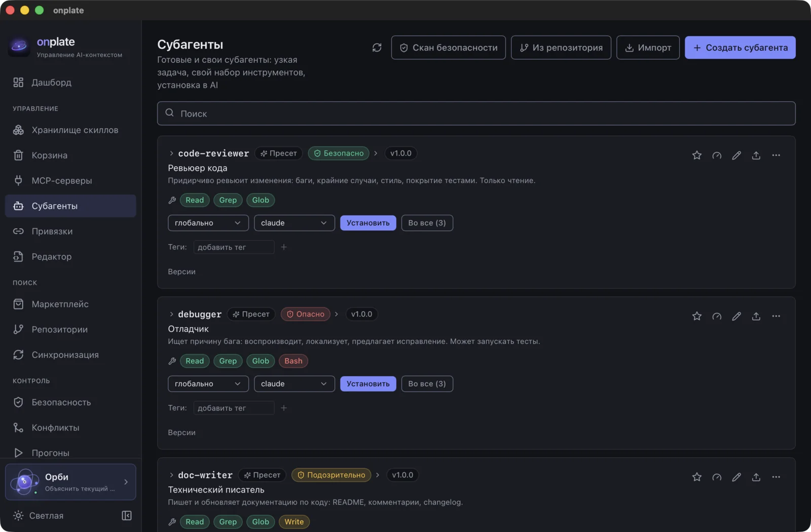Click the Импорт button
This screenshot has width=811, height=532.
[648, 48]
